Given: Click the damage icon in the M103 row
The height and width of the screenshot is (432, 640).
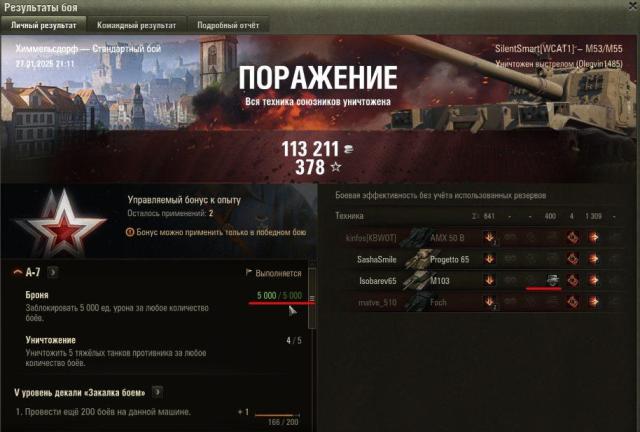Looking at the screenshot, I should [593, 280].
